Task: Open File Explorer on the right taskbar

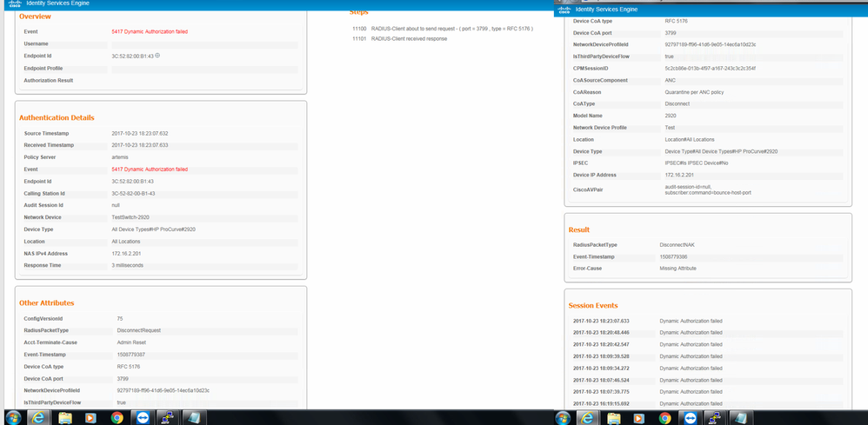Action: [613, 418]
